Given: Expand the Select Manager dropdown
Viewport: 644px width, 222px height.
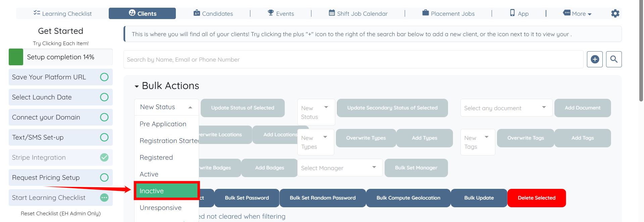Looking at the screenshot, I should (340, 168).
